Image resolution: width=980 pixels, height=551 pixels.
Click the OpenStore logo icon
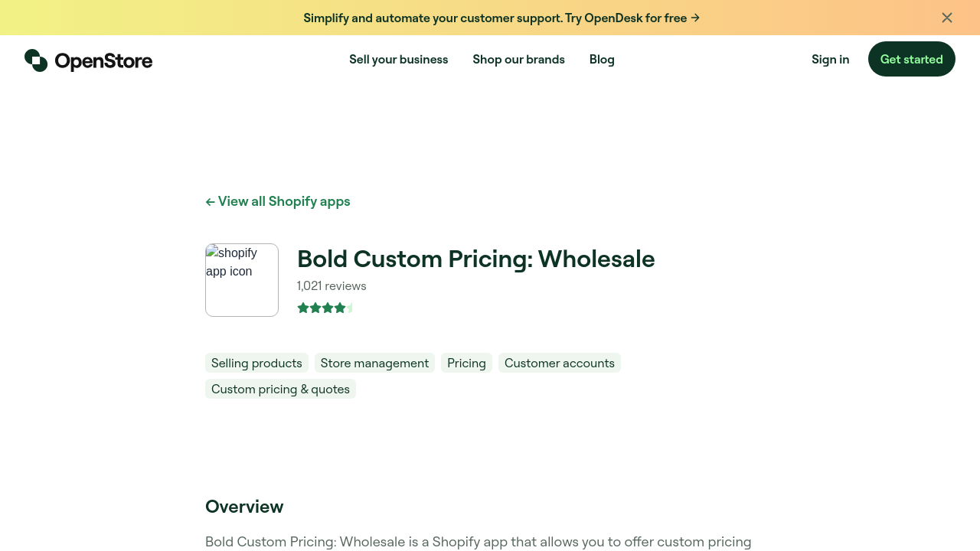tap(36, 60)
